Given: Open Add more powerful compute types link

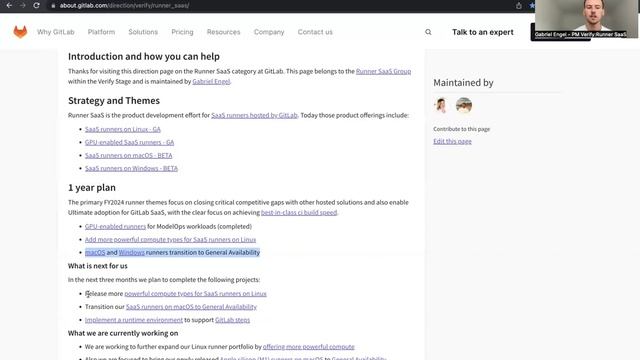Looking at the screenshot, I should [x=170, y=239].
